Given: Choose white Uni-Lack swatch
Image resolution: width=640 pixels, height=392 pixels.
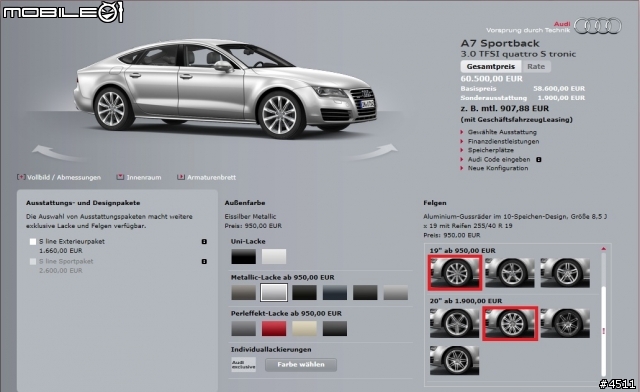Looking at the screenshot, I should coord(274,256).
